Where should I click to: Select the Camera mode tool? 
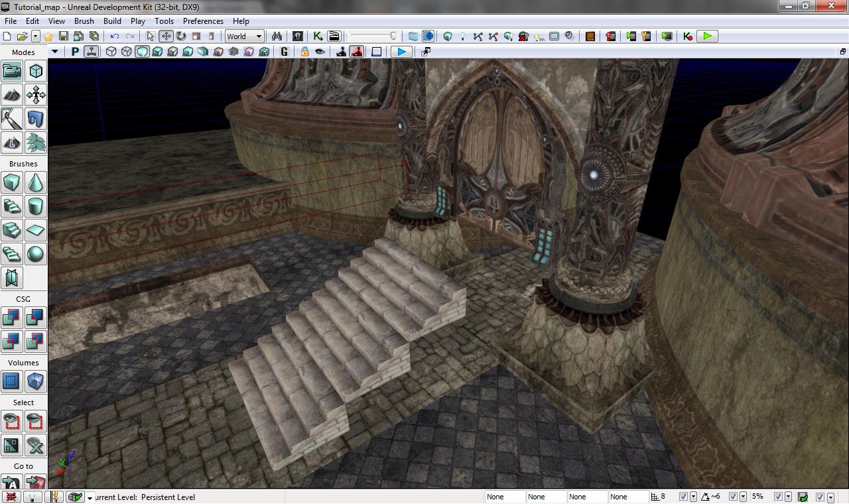12,71
